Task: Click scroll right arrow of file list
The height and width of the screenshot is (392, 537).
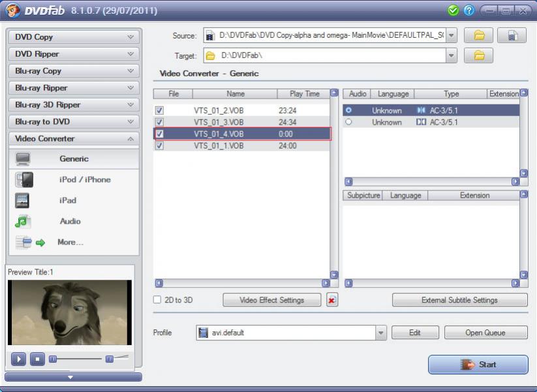Action: 326,283
